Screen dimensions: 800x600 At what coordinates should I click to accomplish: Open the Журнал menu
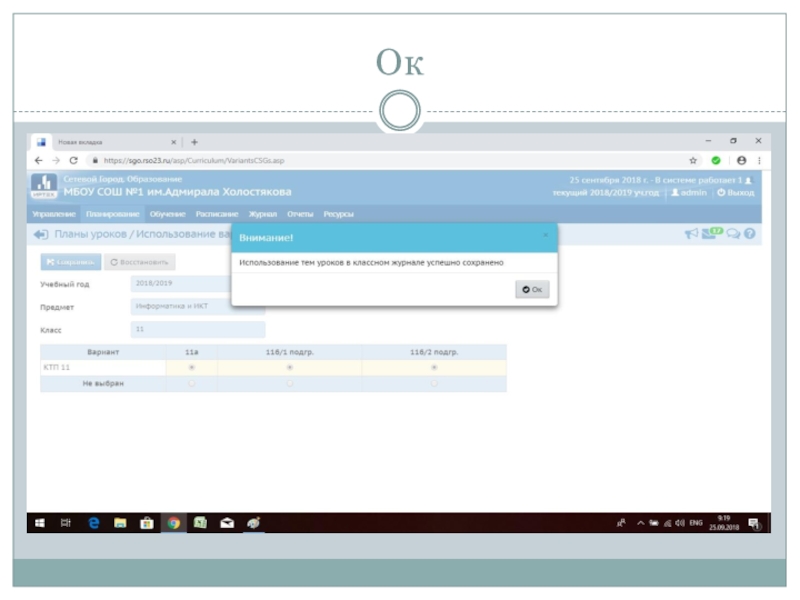263,214
